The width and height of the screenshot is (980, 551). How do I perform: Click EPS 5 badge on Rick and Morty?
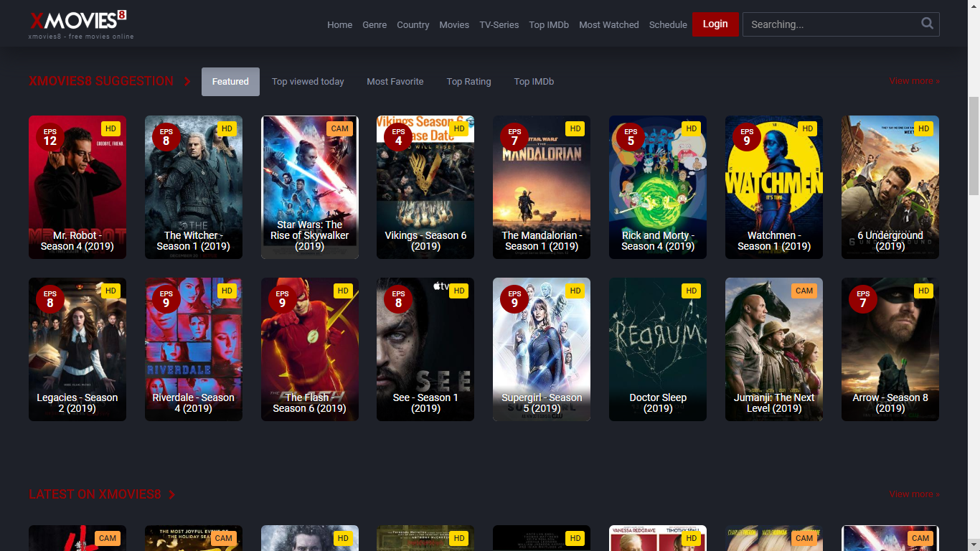[x=631, y=136]
